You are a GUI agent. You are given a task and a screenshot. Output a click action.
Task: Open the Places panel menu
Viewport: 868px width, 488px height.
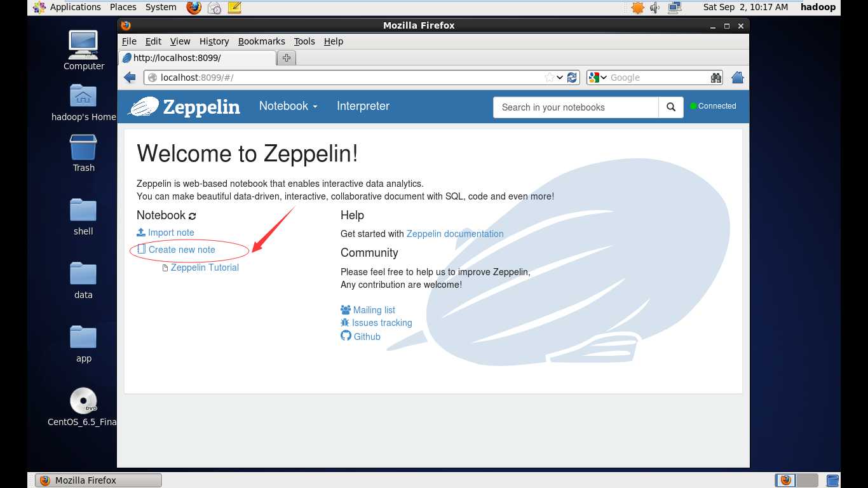click(x=123, y=7)
